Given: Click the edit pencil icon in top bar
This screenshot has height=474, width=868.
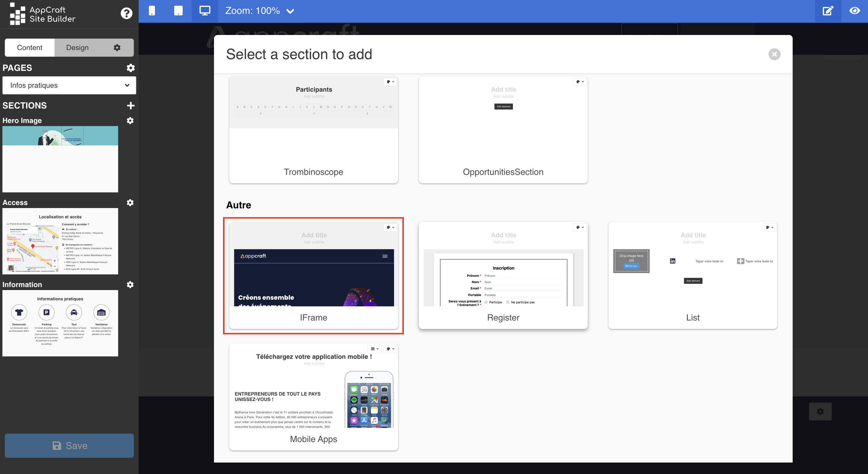Looking at the screenshot, I should tap(828, 11).
